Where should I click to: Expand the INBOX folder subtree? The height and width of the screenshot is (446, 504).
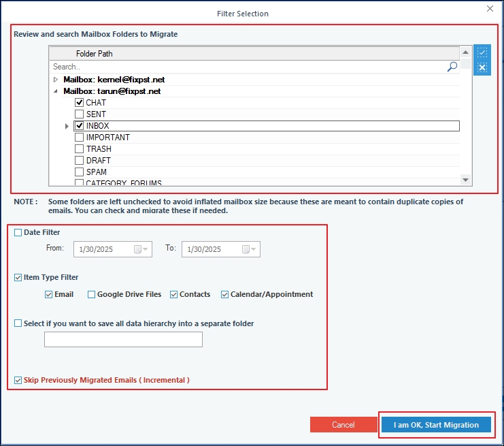[67, 126]
